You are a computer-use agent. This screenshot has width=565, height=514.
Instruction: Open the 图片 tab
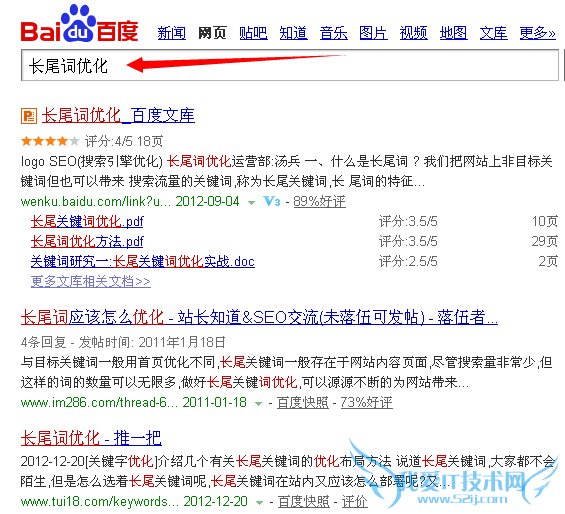tap(373, 33)
